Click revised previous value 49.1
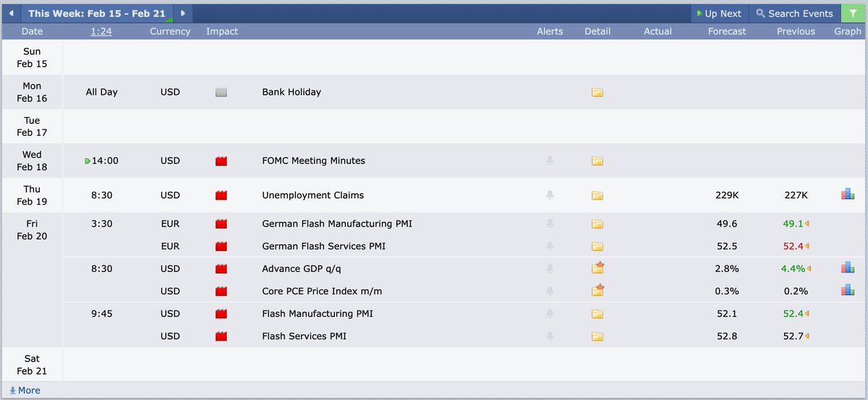 tap(793, 224)
